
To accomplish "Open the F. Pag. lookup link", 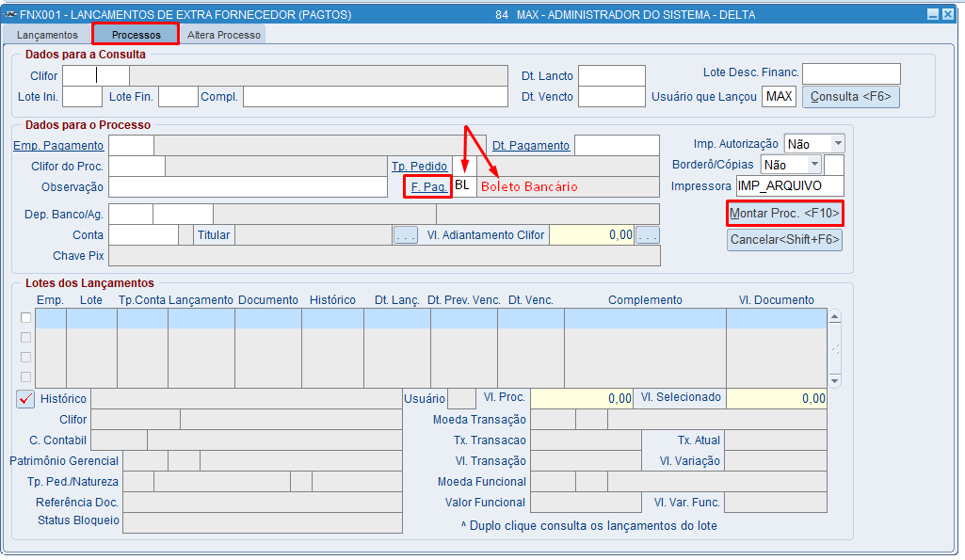I will (429, 186).
